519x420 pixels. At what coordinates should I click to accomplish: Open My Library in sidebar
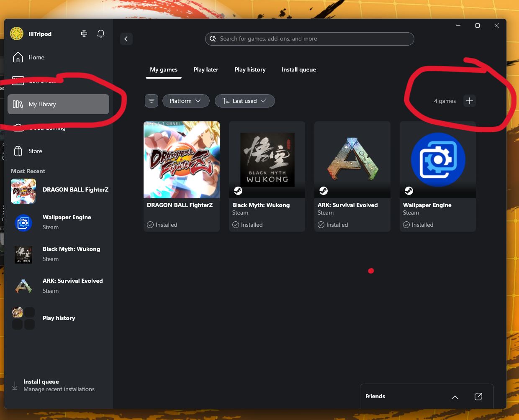58,104
